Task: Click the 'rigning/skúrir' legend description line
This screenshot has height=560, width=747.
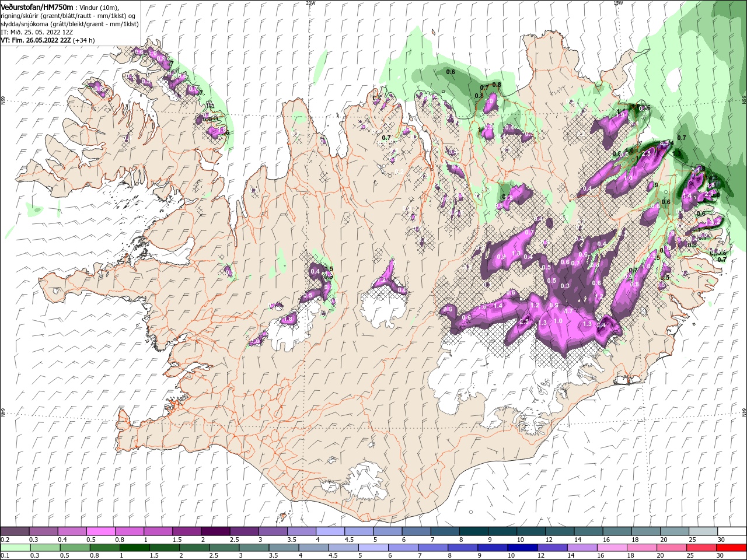Action: [x=67, y=15]
